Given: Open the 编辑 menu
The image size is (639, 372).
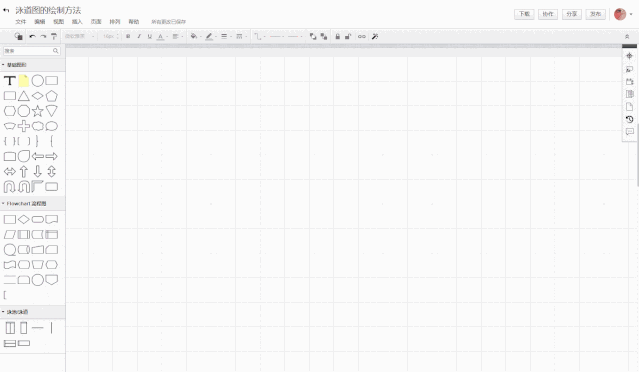Looking at the screenshot, I should 40,22.
